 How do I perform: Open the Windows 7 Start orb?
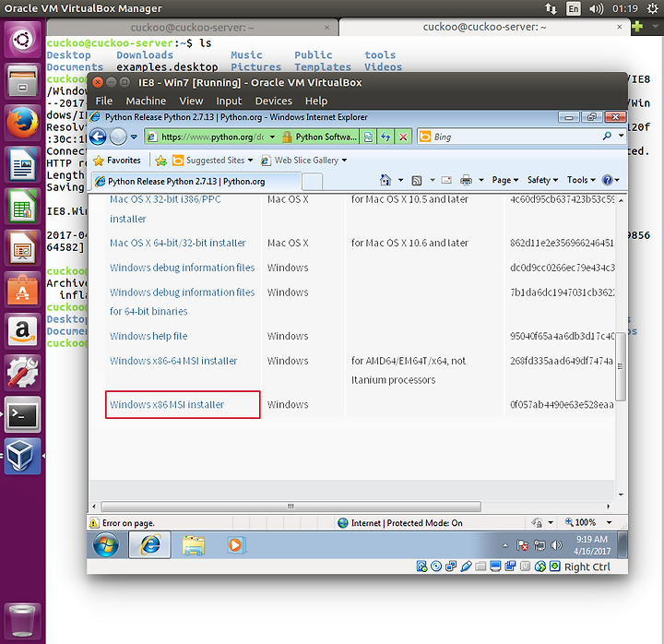[x=106, y=544]
